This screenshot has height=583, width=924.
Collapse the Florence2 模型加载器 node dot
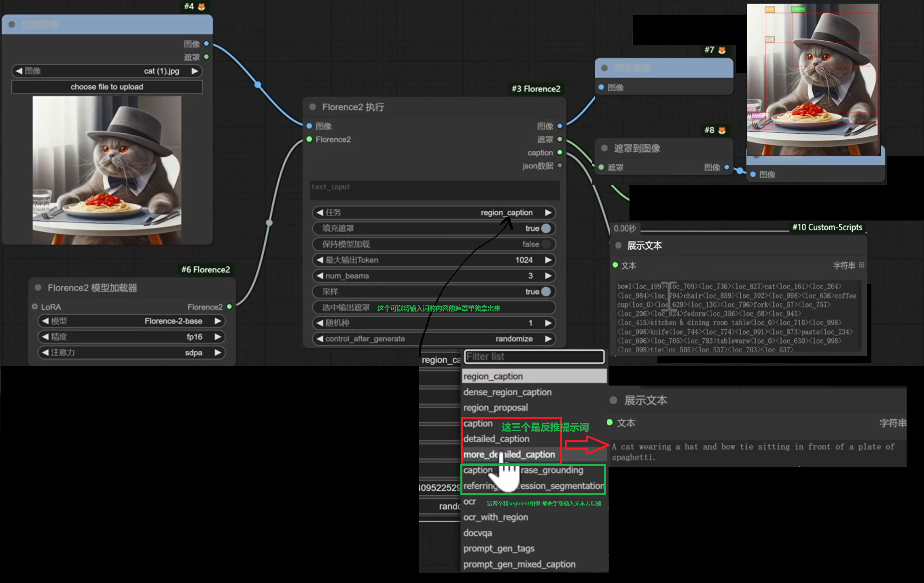[x=38, y=288]
